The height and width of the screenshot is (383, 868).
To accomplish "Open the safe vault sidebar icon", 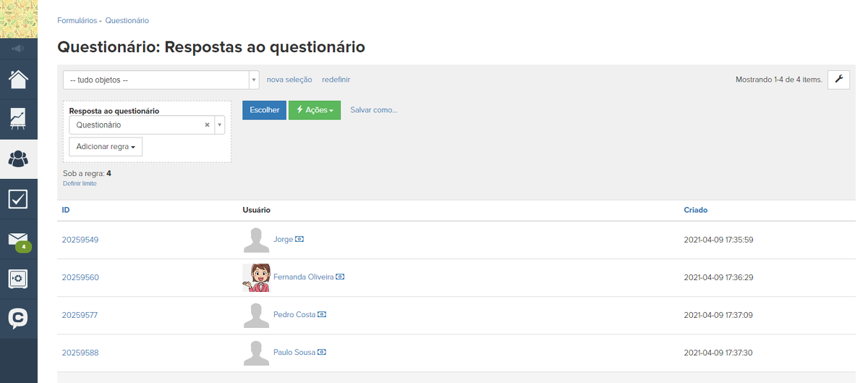I will (x=18, y=279).
